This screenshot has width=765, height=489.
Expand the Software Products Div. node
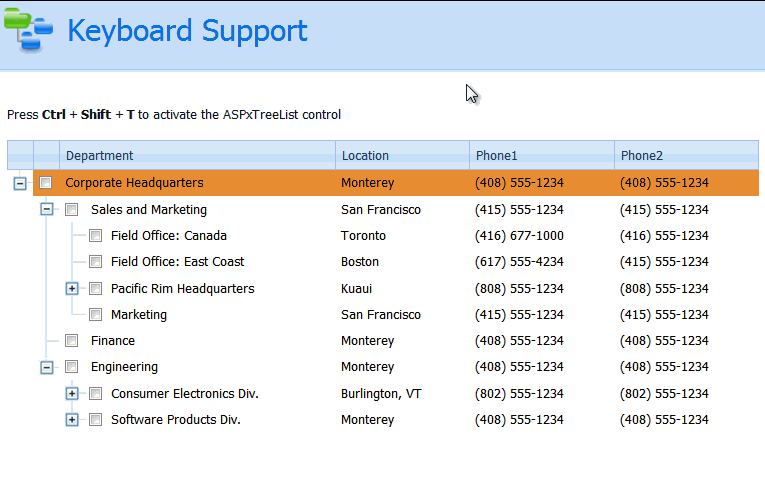(72, 420)
